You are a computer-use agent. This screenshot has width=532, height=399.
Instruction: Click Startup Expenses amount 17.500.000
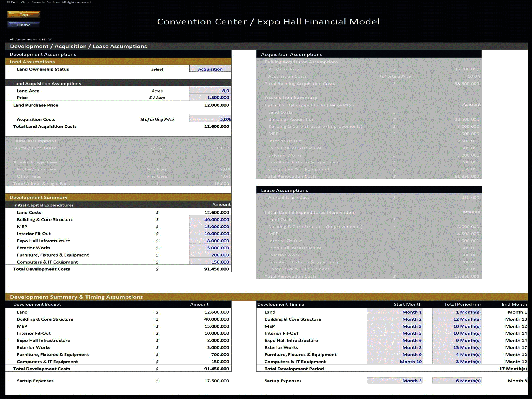pos(217,381)
